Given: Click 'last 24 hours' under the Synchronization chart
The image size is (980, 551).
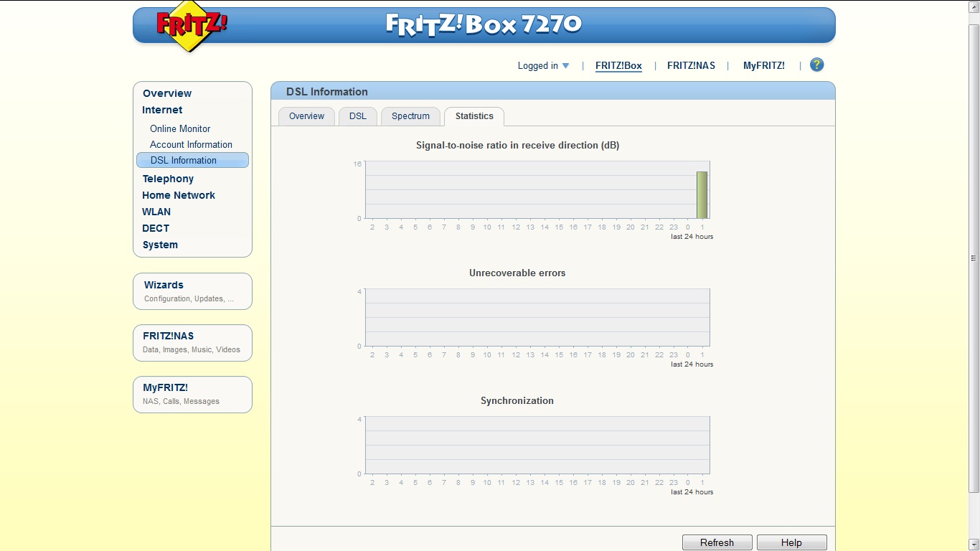Looking at the screenshot, I should coord(692,492).
